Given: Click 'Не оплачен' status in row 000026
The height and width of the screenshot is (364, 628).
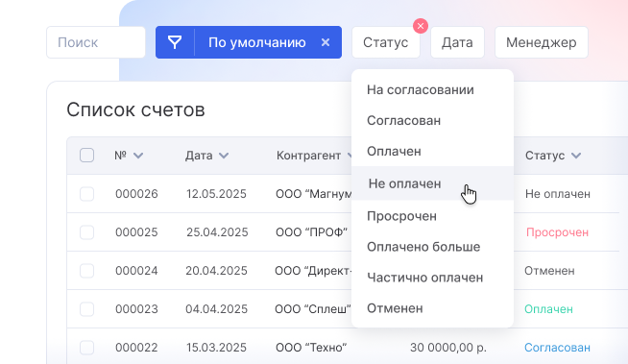Looking at the screenshot, I should point(558,194).
